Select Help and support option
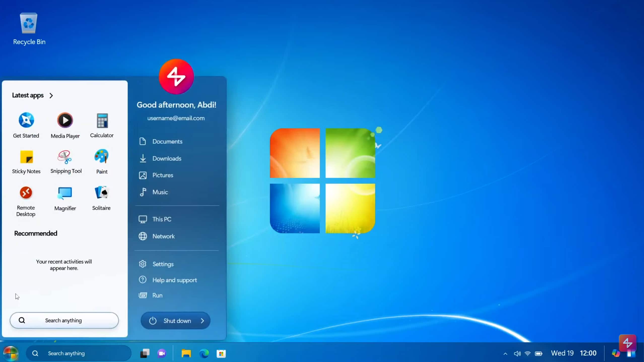The height and width of the screenshot is (362, 644). point(174,280)
